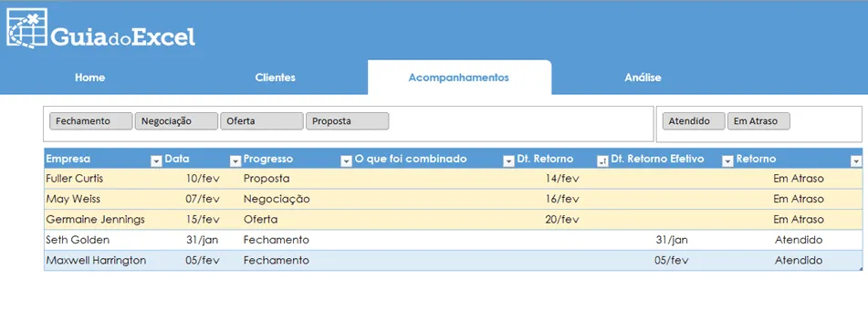This screenshot has width=868, height=331.
Task: Click Em Atraso in Germaine Jennings row
Action: pyautogui.click(x=799, y=220)
